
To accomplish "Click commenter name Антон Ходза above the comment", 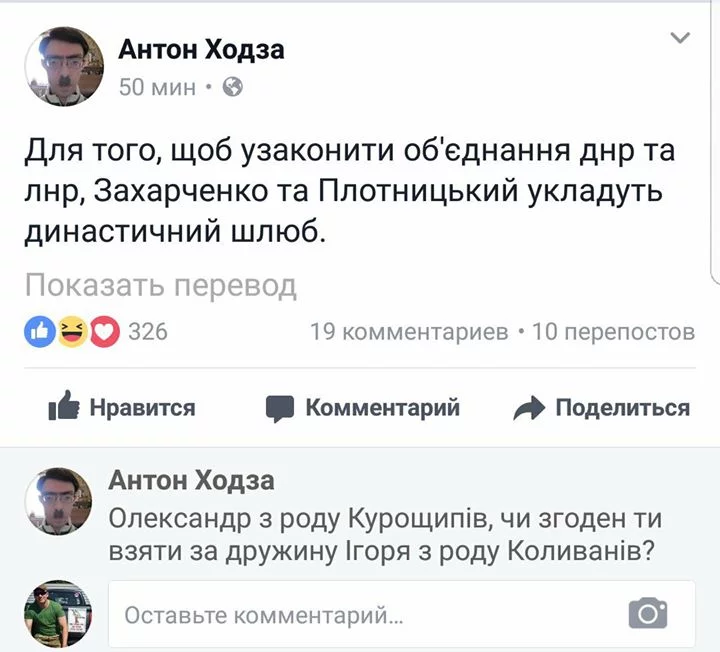I will 190,481.
